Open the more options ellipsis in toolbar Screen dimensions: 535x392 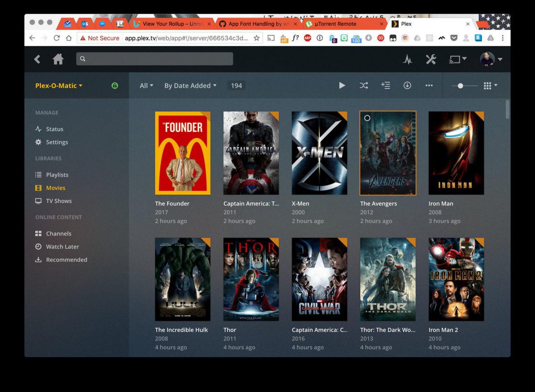429,85
